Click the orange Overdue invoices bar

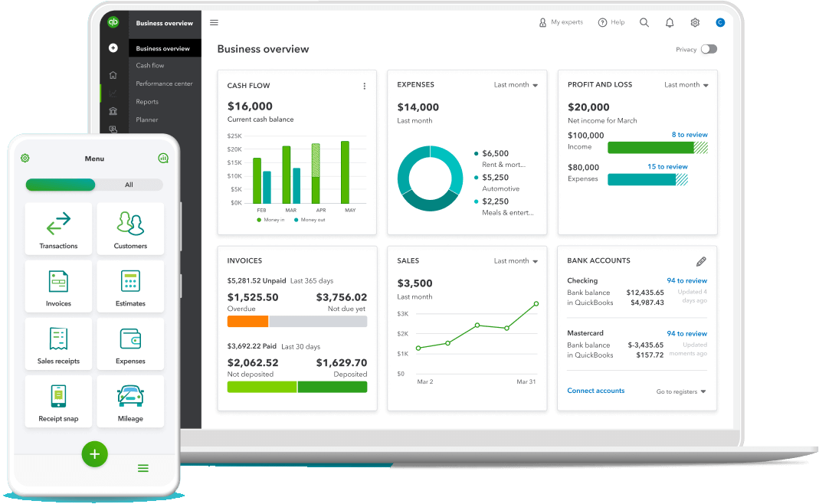tap(247, 321)
